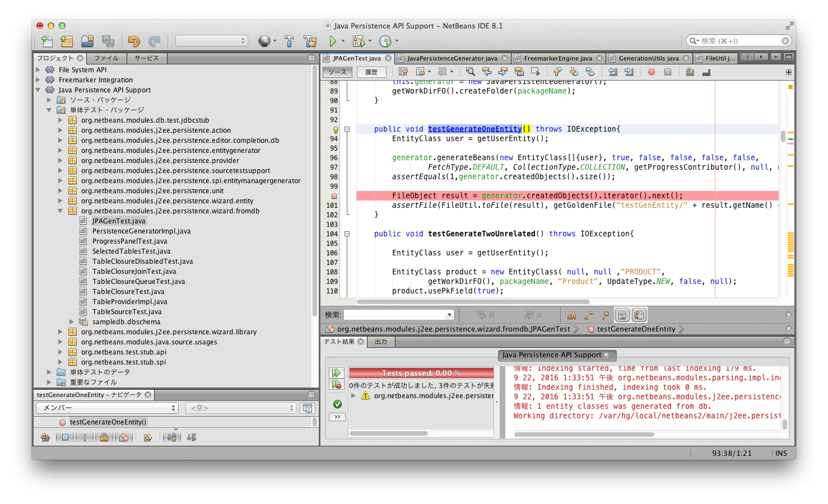The image size is (828, 504).
Task: Toggle showing passed tests green check icon
Action: tap(337, 404)
